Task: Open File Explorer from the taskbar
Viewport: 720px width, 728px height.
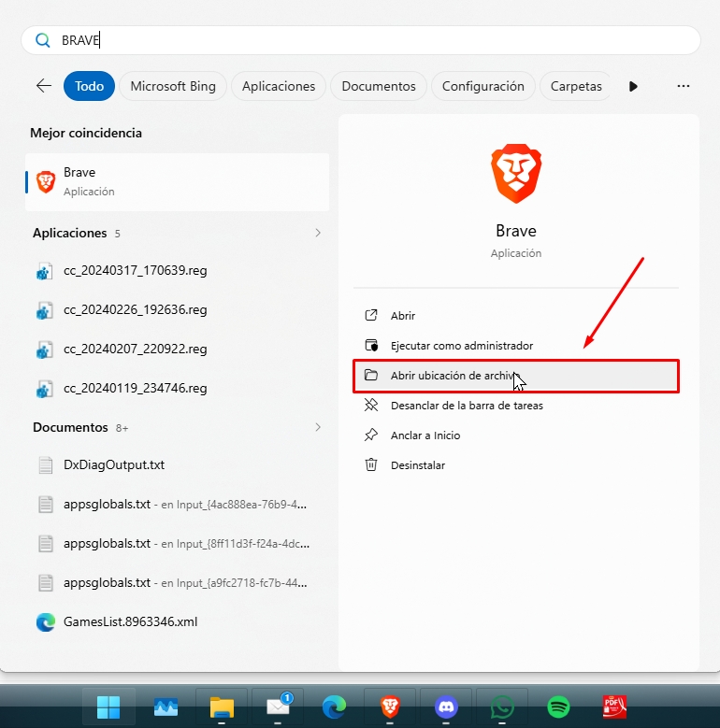Action: (x=222, y=707)
